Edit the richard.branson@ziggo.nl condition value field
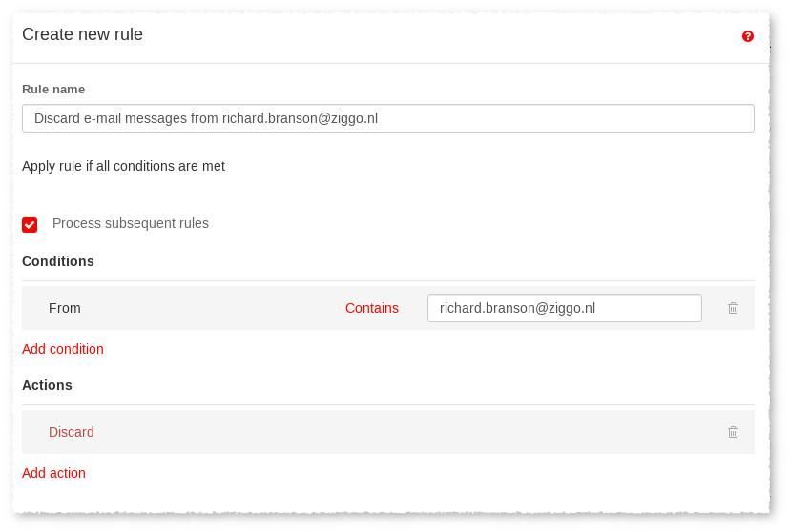This screenshot has height=532, width=789. (x=564, y=308)
